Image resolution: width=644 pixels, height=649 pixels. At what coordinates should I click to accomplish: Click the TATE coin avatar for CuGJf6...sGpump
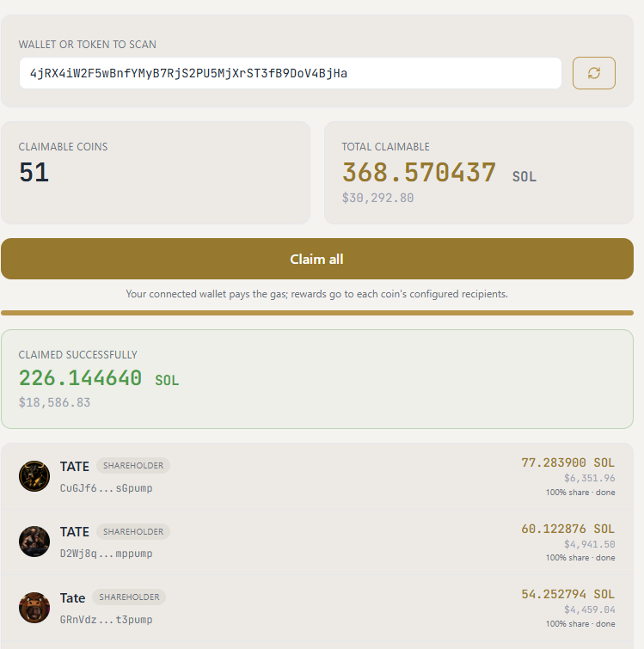34,476
